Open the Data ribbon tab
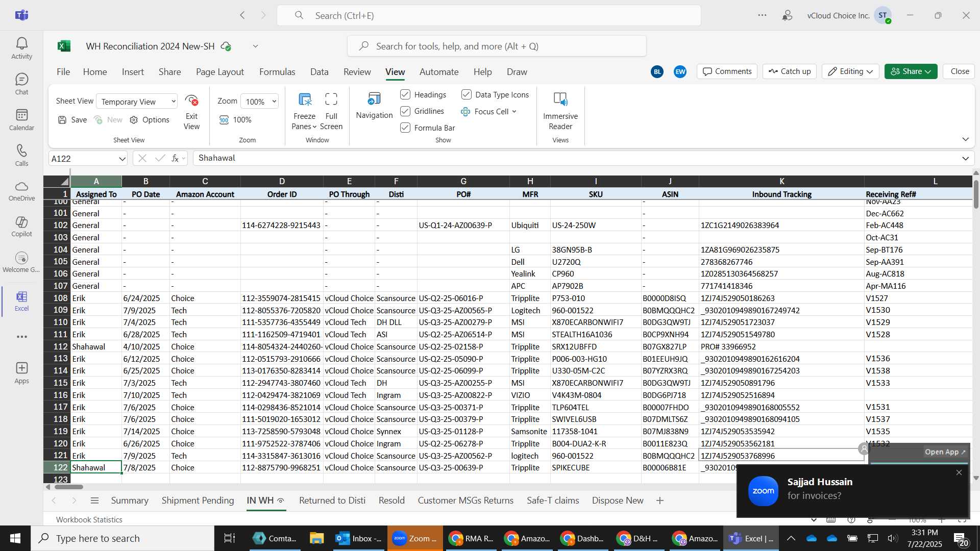Image resolution: width=980 pixels, height=551 pixels. (x=320, y=72)
